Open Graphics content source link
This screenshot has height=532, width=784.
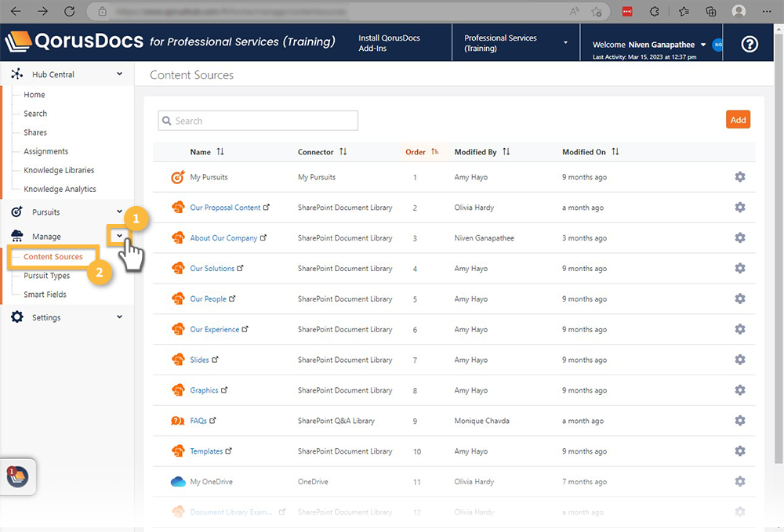204,390
